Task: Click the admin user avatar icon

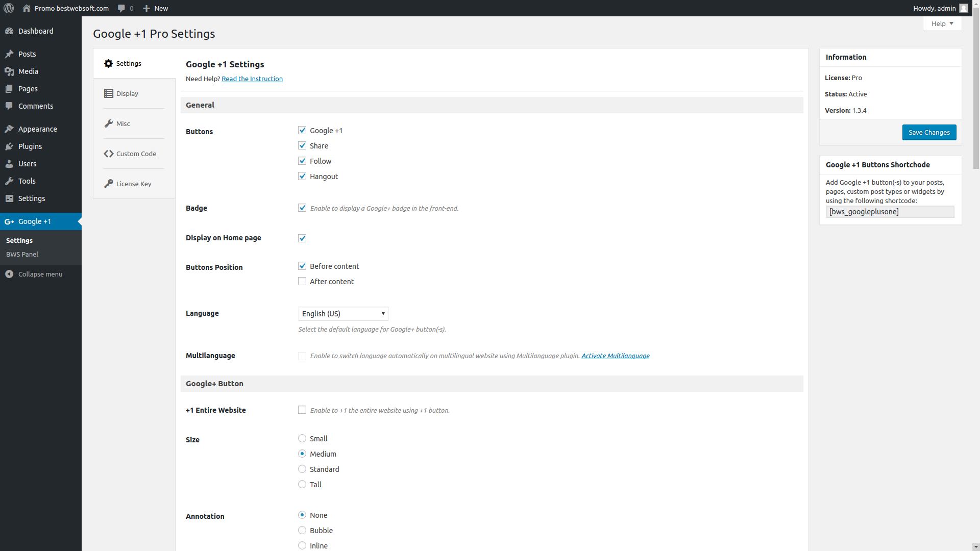Action: coord(963,8)
